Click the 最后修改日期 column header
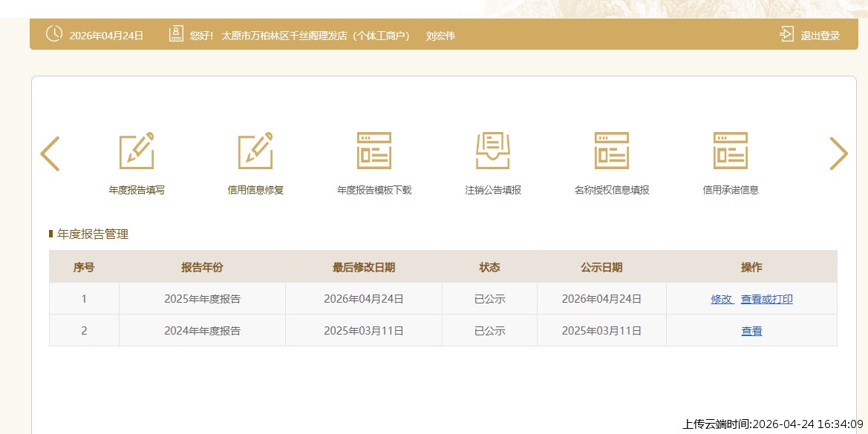This screenshot has width=868, height=434. pos(364,267)
